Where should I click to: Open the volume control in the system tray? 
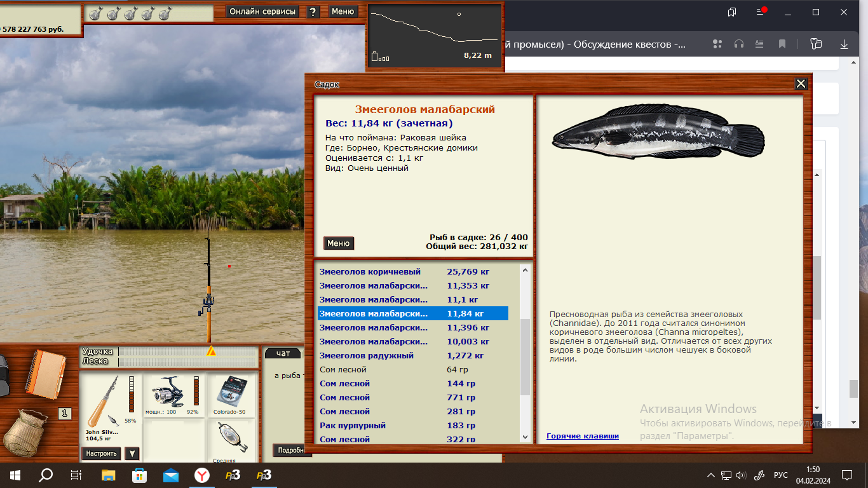[741, 475]
